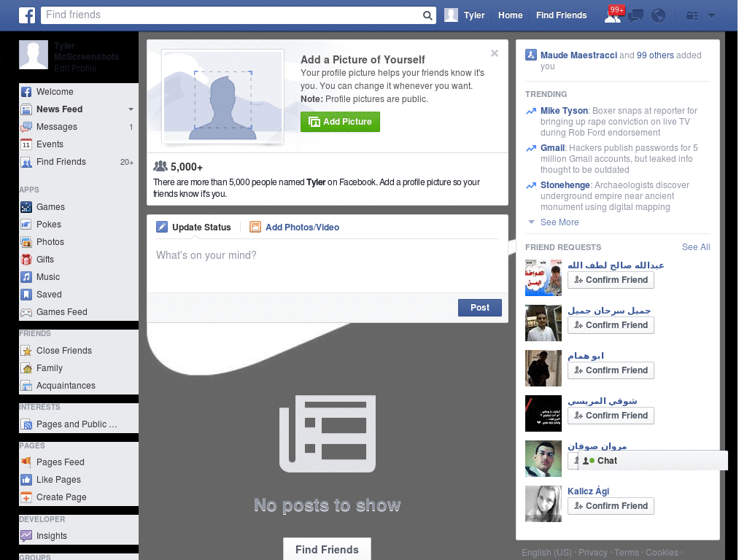Click Tyler profile picture in sidebar
The image size is (747, 560).
[x=34, y=55]
